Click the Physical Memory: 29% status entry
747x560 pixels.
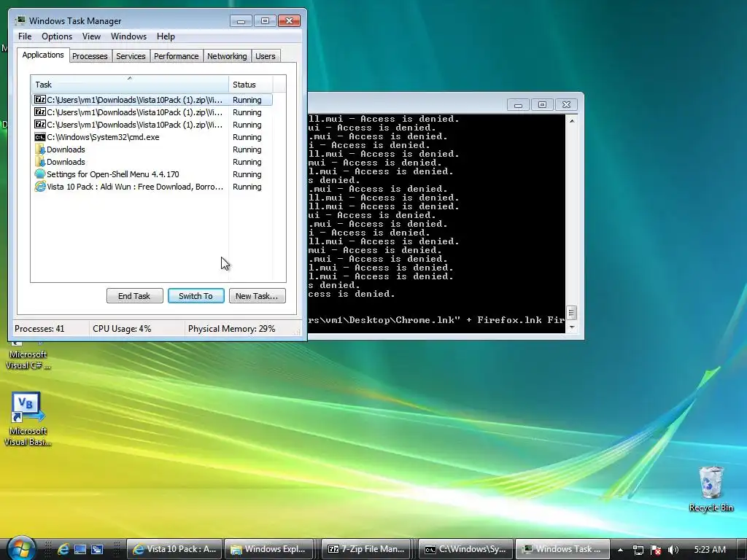(231, 329)
